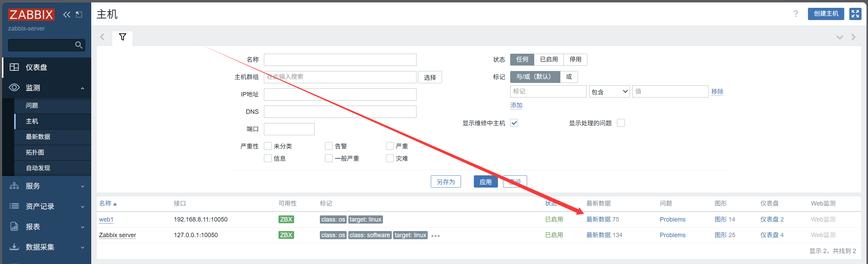Click the 另存为 button

[x=446, y=182]
